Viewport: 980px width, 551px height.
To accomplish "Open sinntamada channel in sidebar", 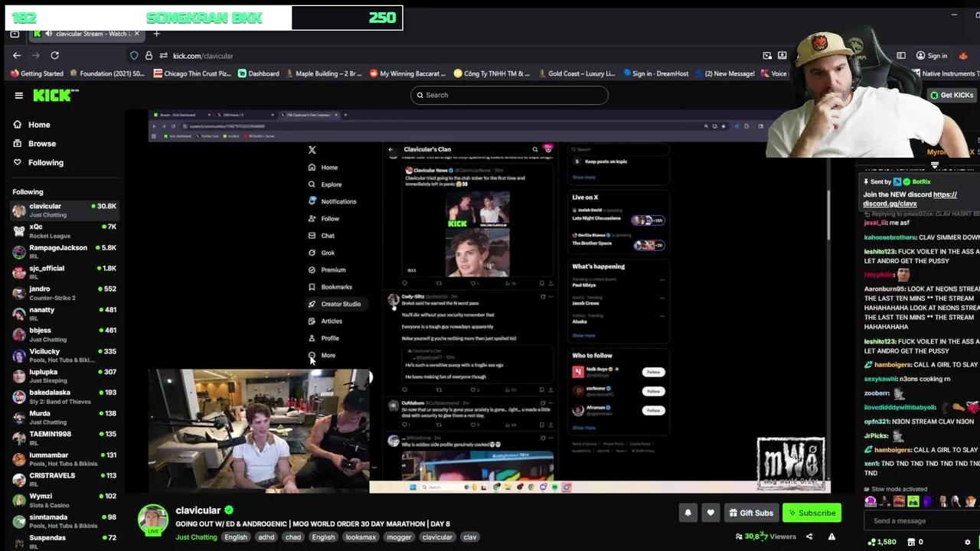I will click(x=64, y=520).
